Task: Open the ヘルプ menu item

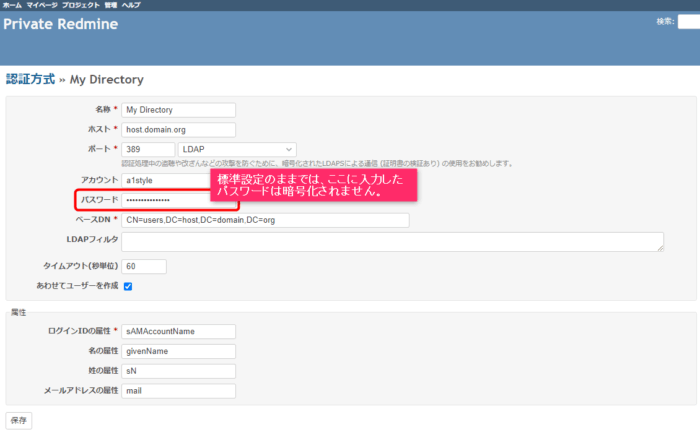Action: pyautogui.click(x=131, y=5)
